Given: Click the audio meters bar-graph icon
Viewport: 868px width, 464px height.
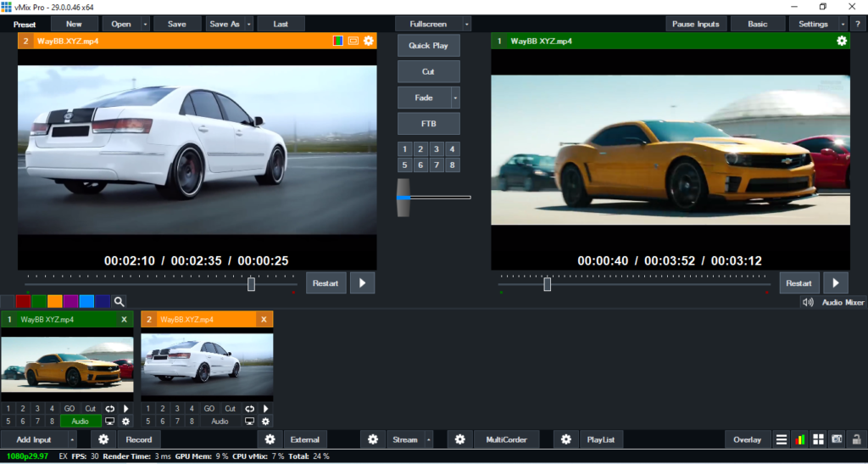Looking at the screenshot, I should pos(799,439).
